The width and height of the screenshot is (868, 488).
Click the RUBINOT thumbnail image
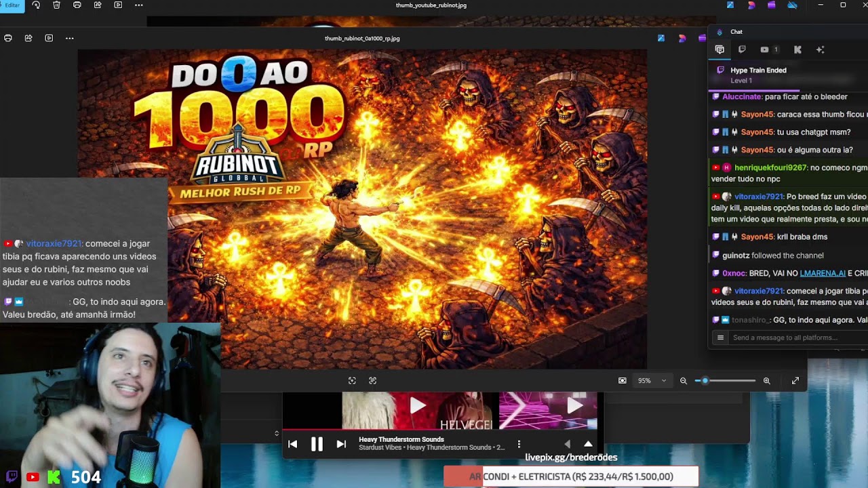coord(362,209)
